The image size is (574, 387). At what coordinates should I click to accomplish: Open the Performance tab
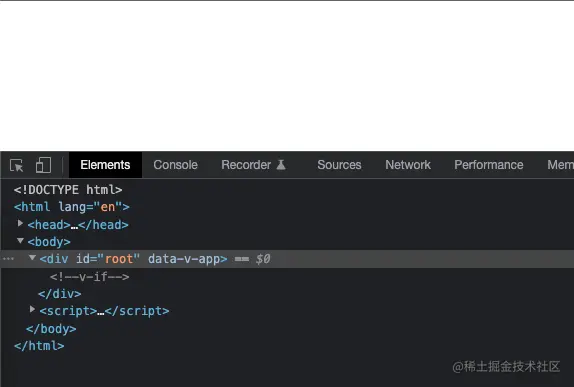coord(489,165)
